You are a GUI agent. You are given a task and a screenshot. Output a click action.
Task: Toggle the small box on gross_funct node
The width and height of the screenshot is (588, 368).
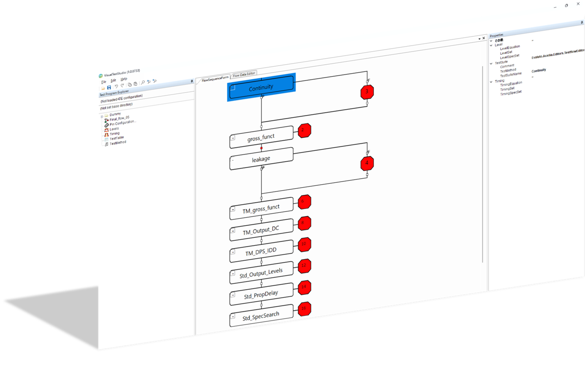(x=233, y=138)
